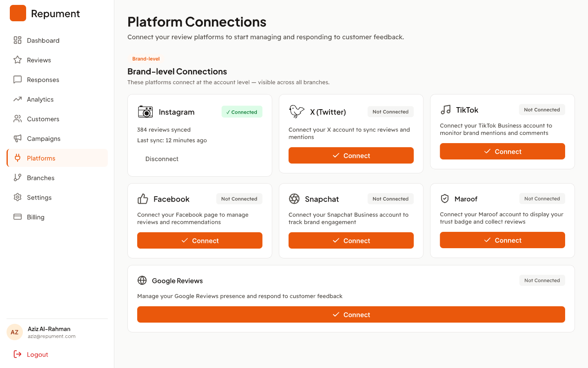Click the Facebook thumbs-up icon
The height and width of the screenshot is (368, 588).
tap(143, 199)
